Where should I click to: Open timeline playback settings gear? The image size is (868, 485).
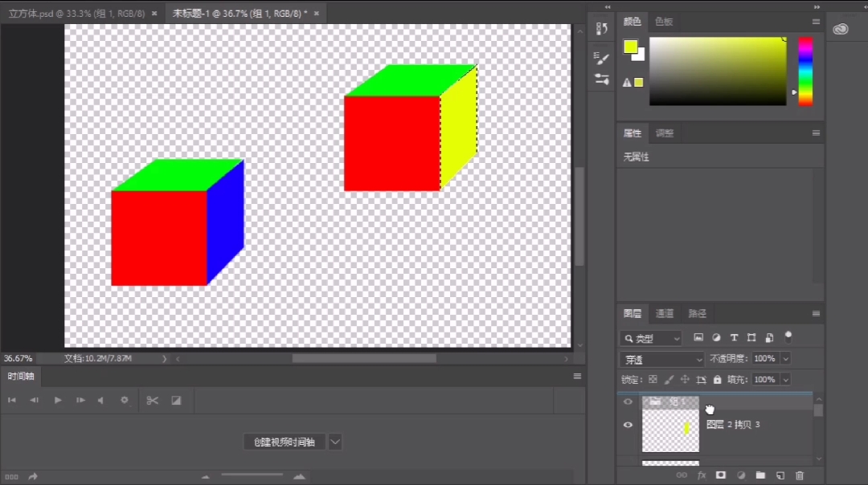point(125,400)
